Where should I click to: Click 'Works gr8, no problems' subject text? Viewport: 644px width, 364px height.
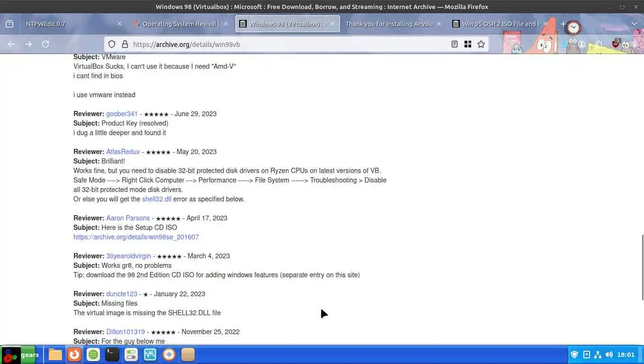[136, 265]
